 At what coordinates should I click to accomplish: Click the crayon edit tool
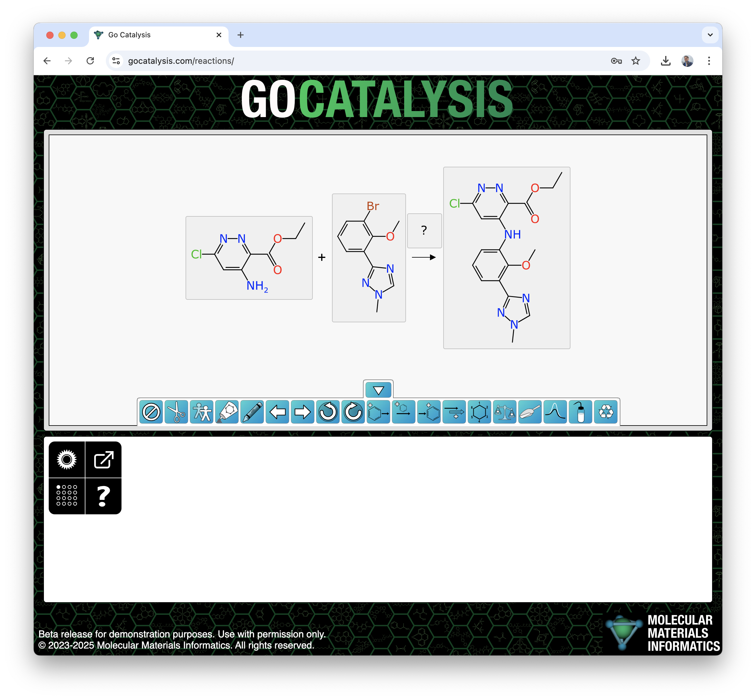click(252, 412)
